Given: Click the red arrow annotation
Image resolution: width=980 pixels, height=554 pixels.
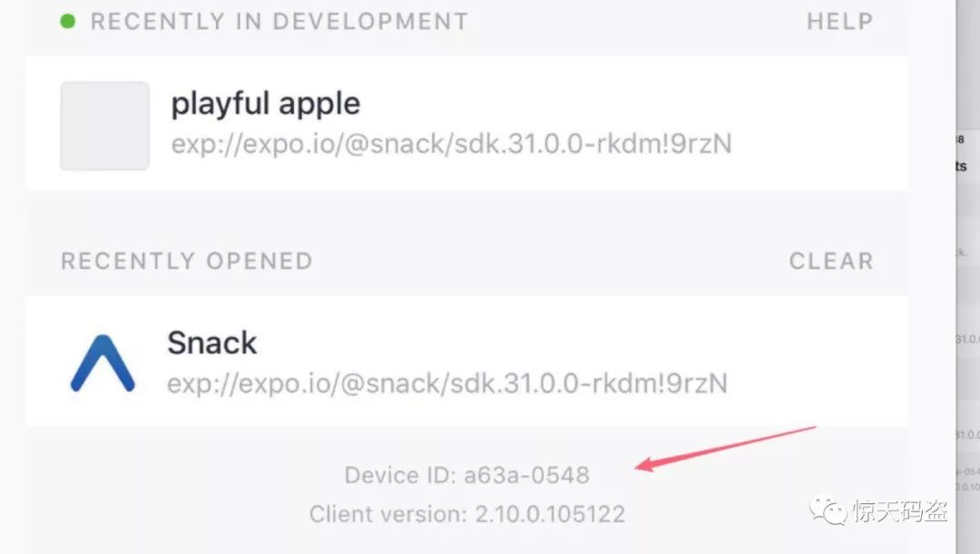Looking at the screenshot, I should point(726,449).
